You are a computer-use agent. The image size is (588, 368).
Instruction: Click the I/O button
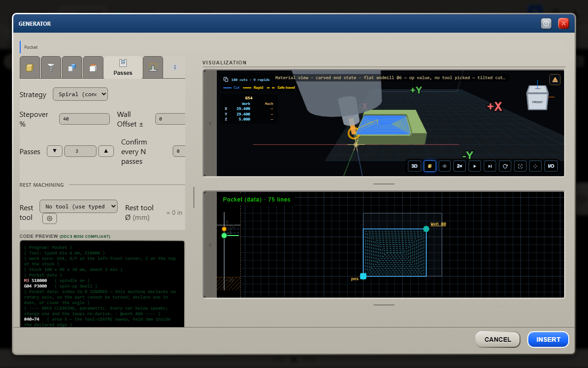tap(551, 166)
